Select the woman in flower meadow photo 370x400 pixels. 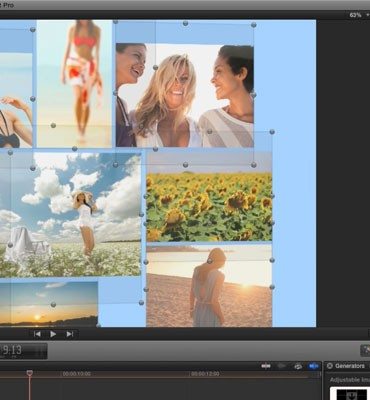coord(70,214)
